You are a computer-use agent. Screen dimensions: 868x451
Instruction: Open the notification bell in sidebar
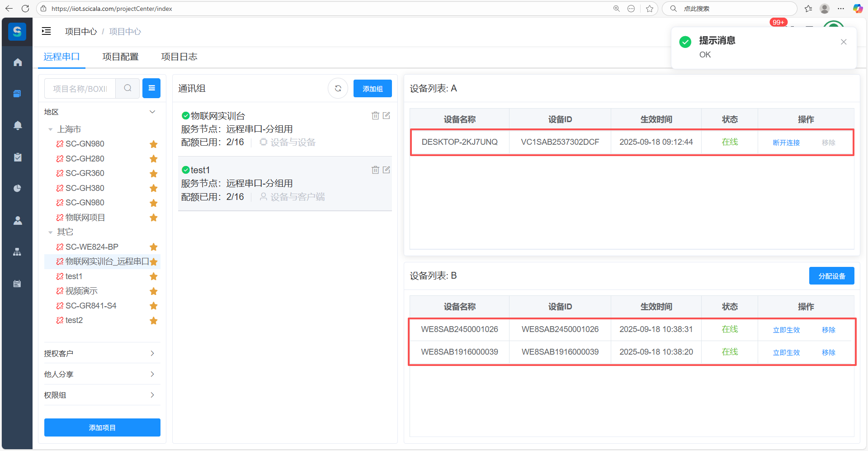pos(18,125)
